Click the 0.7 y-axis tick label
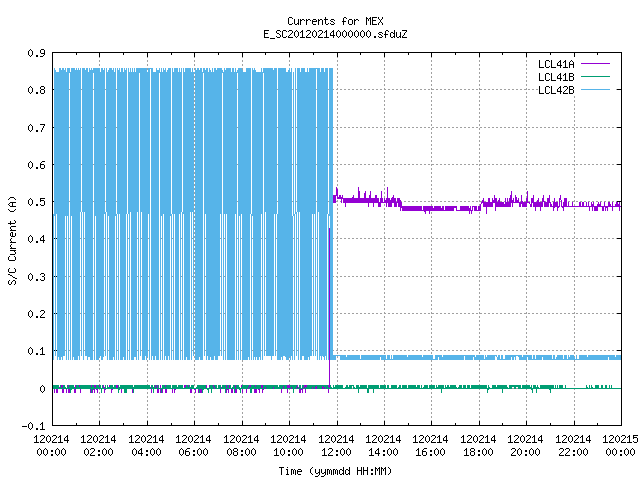Image resolution: width=640 pixels, height=480 pixels. pos(36,128)
